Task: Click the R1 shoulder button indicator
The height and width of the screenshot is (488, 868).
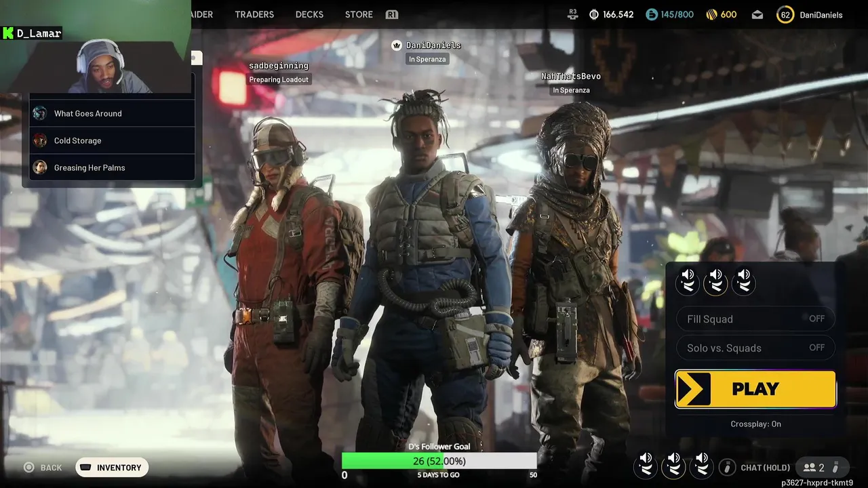Action: point(391,14)
